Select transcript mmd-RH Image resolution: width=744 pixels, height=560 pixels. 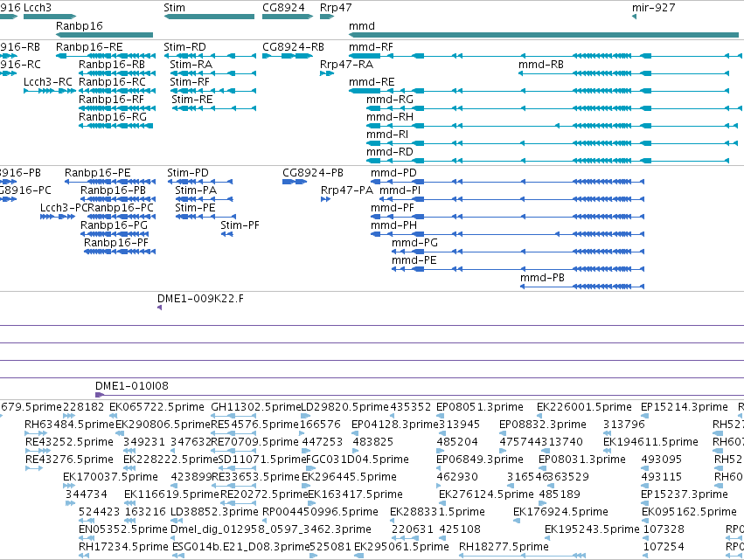tap(390, 117)
